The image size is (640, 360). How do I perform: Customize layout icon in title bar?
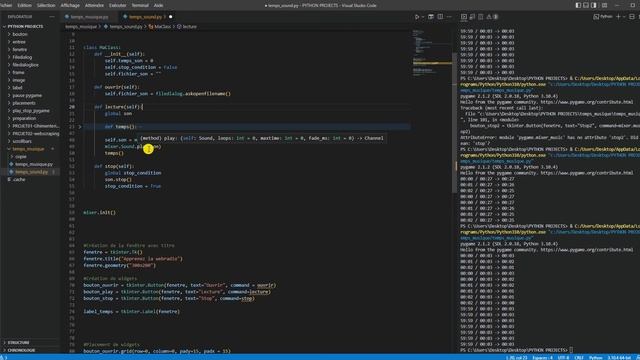(x=604, y=5)
